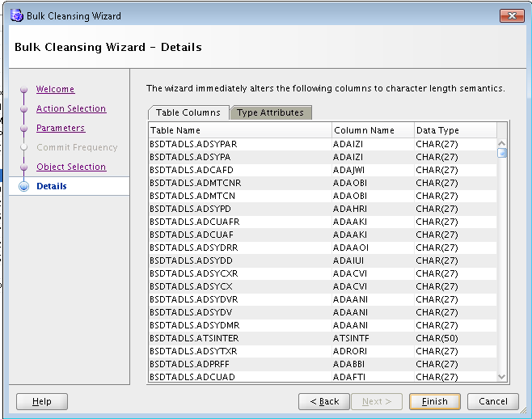Click the Back button
Image resolution: width=532 pixels, height=419 pixels.
click(324, 401)
